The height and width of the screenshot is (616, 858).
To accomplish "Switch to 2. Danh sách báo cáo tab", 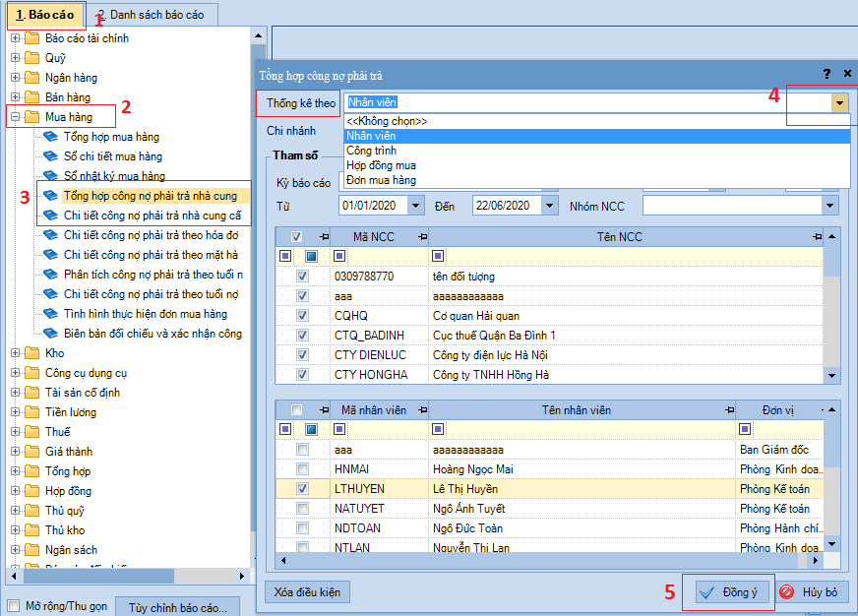I will pos(151,15).
